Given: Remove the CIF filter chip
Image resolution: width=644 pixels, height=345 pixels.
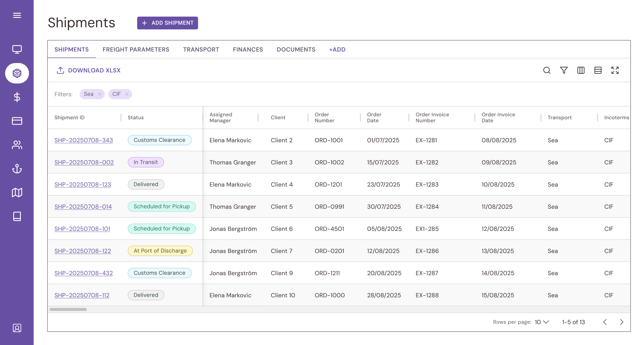Looking at the screenshot, I should tap(127, 94).
